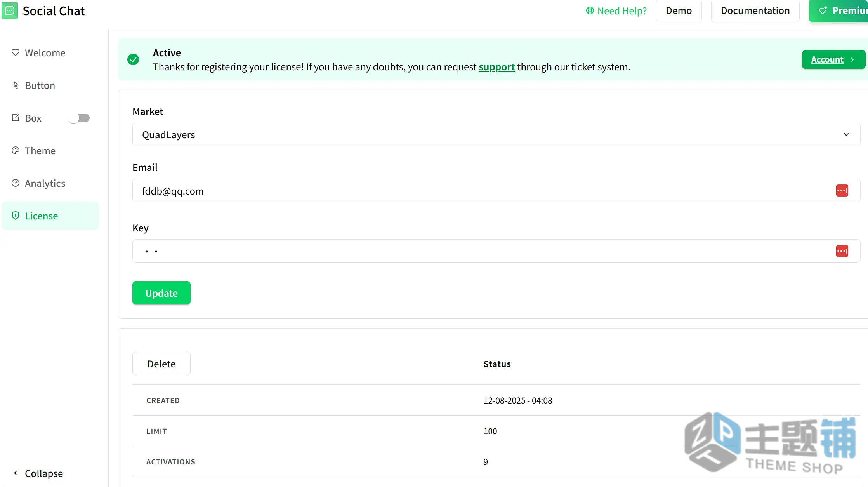Click the Market dropdown chevron arrow

click(846, 134)
